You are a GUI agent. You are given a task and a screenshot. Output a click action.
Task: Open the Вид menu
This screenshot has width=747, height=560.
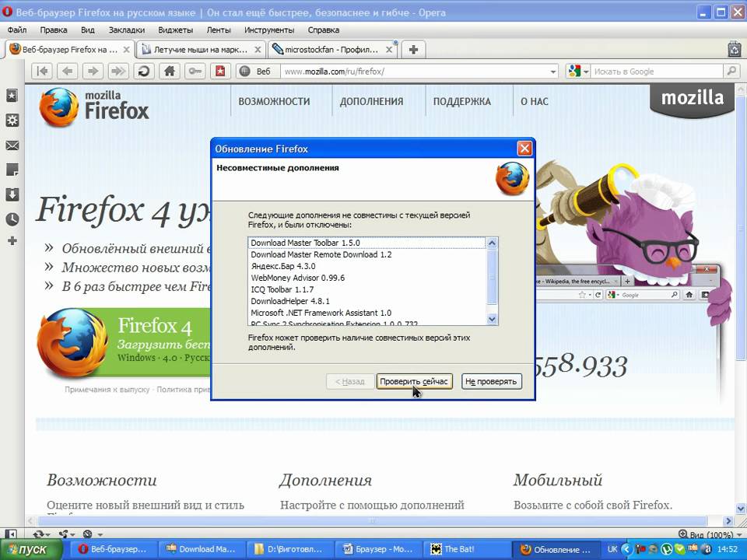coord(88,30)
